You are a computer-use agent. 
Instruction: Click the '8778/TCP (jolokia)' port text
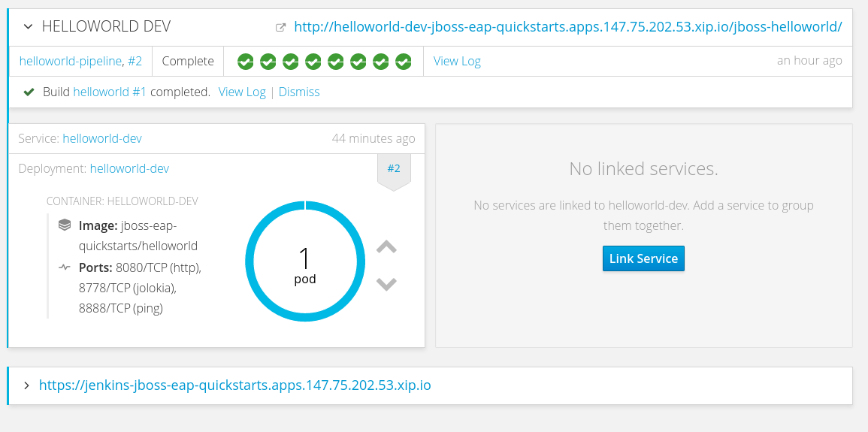pyautogui.click(x=128, y=289)
